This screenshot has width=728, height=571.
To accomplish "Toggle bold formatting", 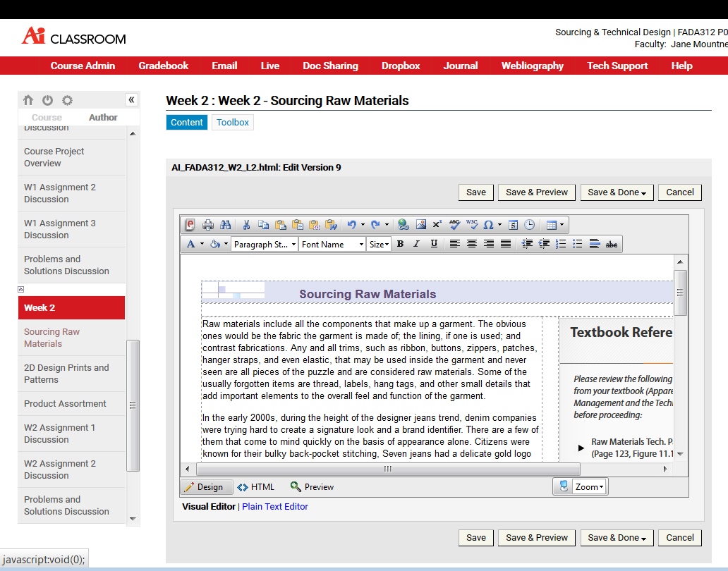I will 400,244.
